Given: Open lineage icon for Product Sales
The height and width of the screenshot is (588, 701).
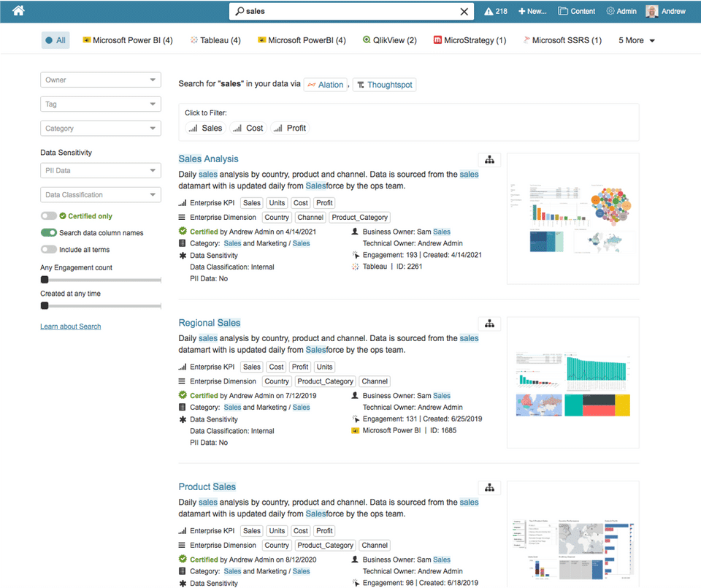Looking at the screenshot, I should (x=489, y=488).
